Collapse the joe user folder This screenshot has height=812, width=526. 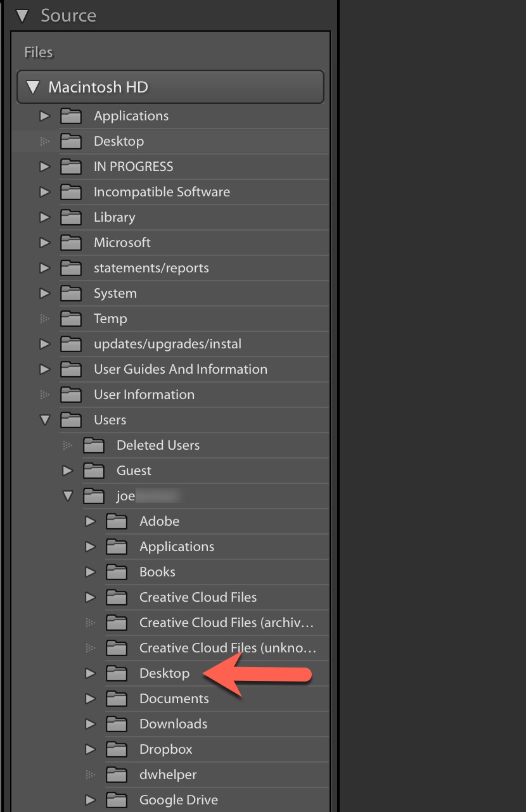click(x=68, y=496)
